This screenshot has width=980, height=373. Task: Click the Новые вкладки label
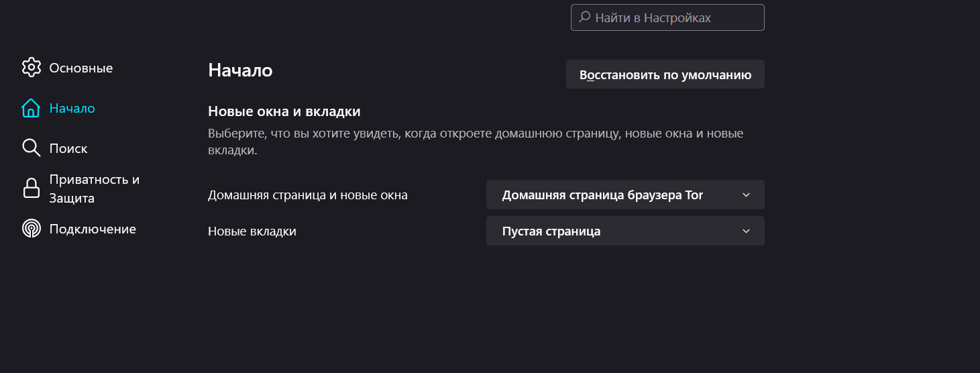252,231
